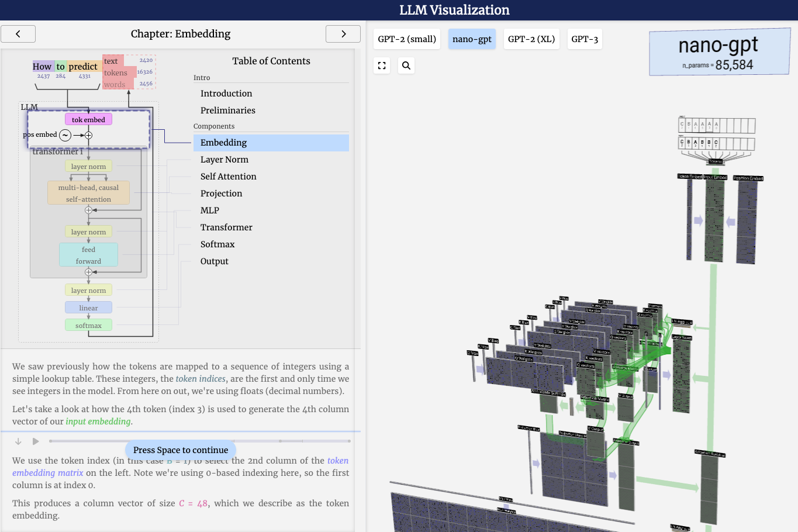Click the Chapter: Embedding heading
798x532 pixels.
pyautogui.click(x=181, y=34)
